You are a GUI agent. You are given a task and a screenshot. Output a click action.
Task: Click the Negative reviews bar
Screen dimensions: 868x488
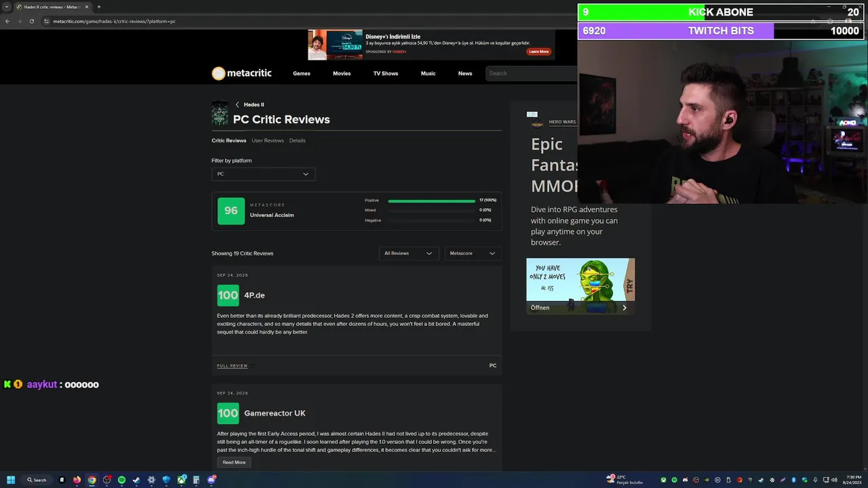(x=431, y=220)
